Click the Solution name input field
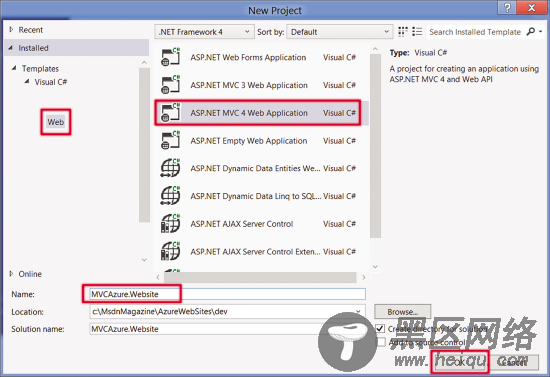 227,329
